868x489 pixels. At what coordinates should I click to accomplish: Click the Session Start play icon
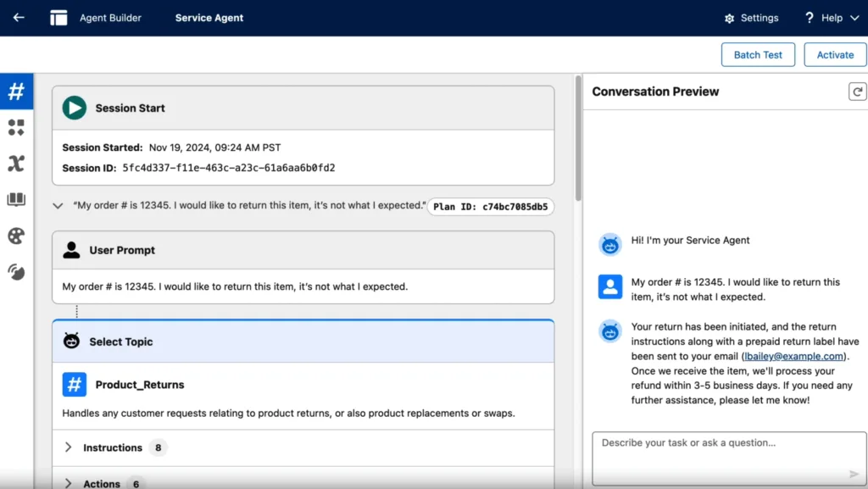[75, 108]
